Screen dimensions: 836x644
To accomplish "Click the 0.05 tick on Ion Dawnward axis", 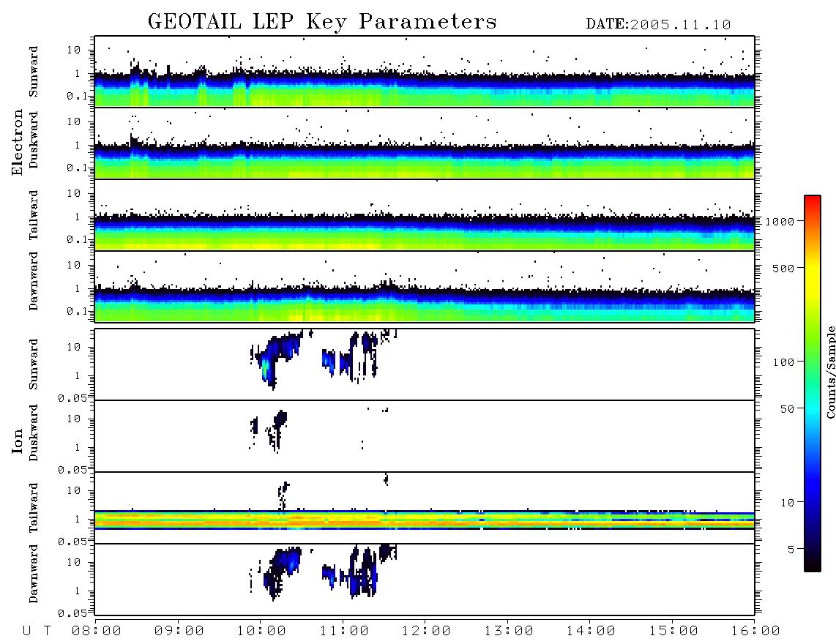I will (x=72, y=613).
